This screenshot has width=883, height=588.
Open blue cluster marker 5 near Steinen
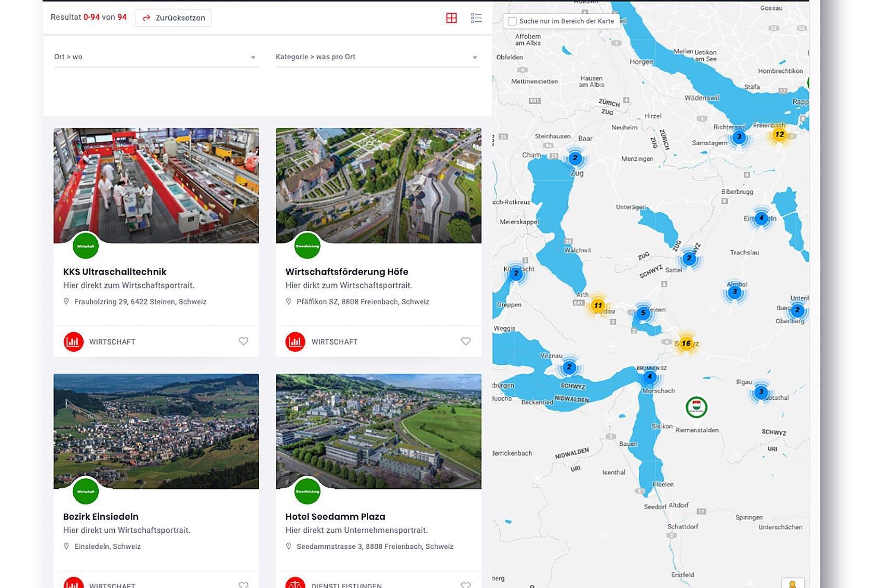pyautogui.click(x=643, y=312)
